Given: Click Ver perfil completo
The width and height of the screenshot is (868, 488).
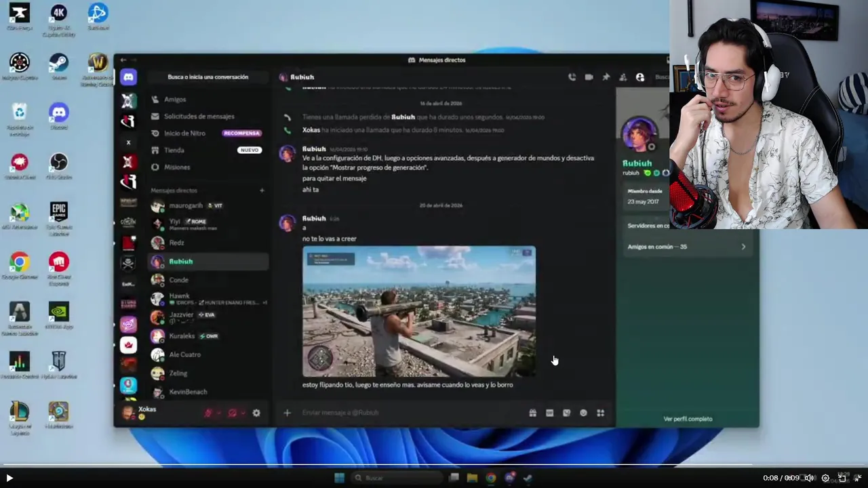Looking at the screenshot, I should [688, 419].
